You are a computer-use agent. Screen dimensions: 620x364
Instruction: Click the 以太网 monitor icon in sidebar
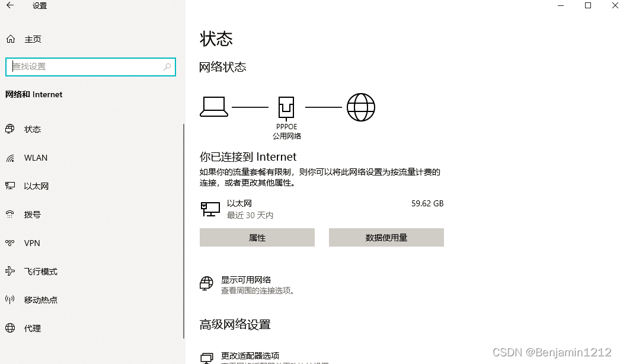(x=10, y=186)
